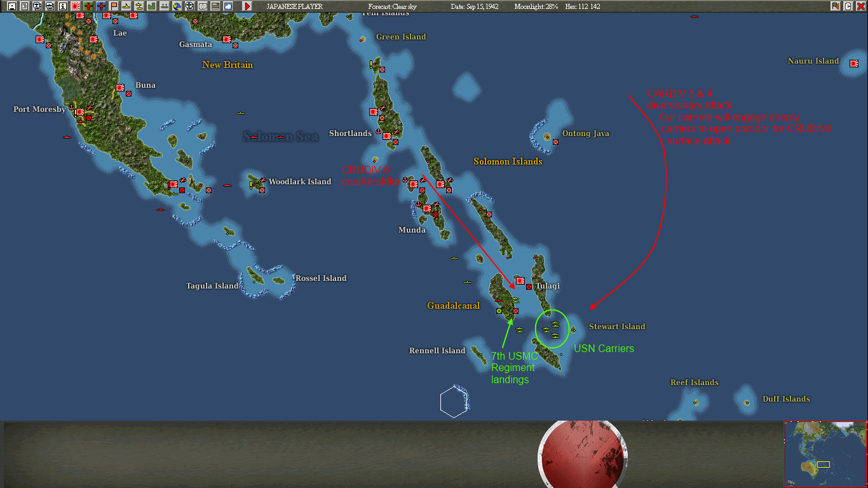Click the red X exit button

coord(860,6)
